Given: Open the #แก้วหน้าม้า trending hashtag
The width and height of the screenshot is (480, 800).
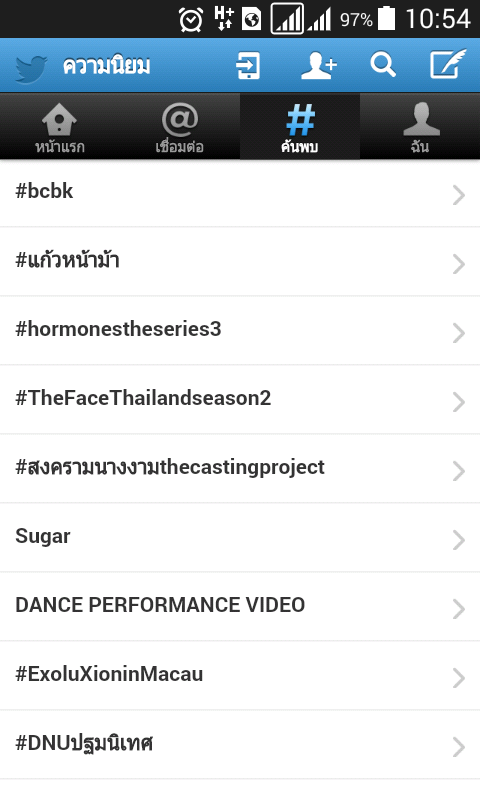Looking at the screenshot, I should tap(240, 262).
